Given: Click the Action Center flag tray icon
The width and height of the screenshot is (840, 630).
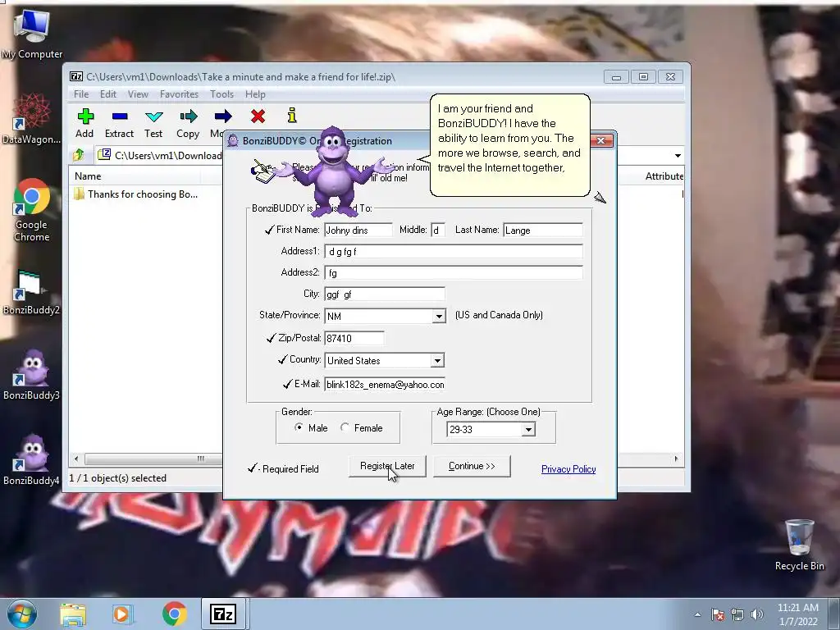Looking at the screenshot, I should pyautogui.click(x=718, y=614).
